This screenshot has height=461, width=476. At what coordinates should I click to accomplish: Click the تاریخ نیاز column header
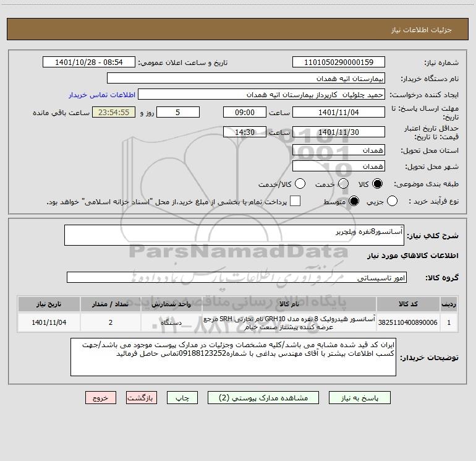(x=49, y=304)
